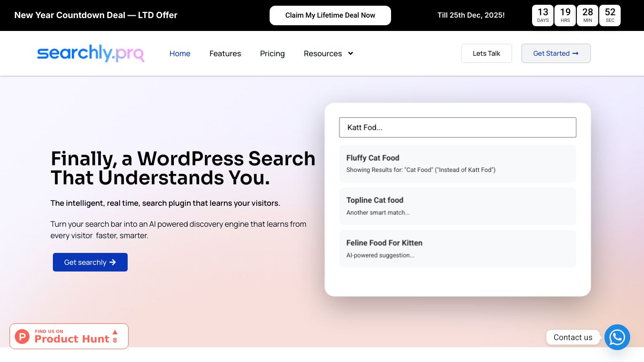Image resolution: width=644 pixels, height=362 pixels.
Task: Click the Product Hunt badge
Action: (69, 336)
